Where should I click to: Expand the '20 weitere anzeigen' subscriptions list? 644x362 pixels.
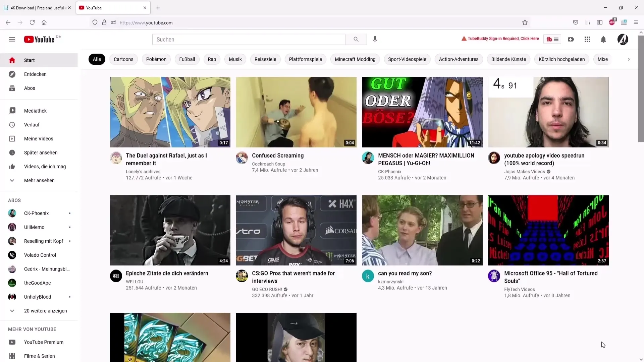[46, 311]
